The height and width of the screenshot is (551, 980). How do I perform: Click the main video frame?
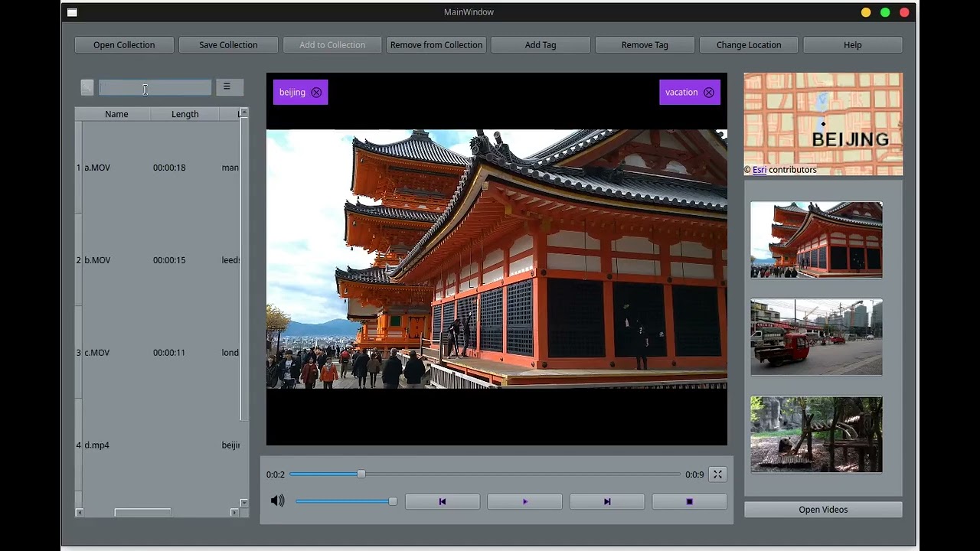coord(497,259)
